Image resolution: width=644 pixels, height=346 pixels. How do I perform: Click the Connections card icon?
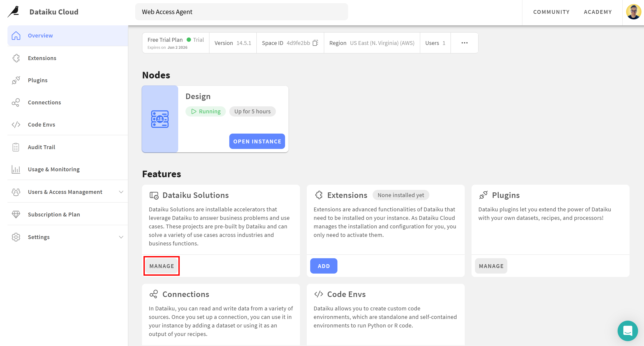pos(154,294)
